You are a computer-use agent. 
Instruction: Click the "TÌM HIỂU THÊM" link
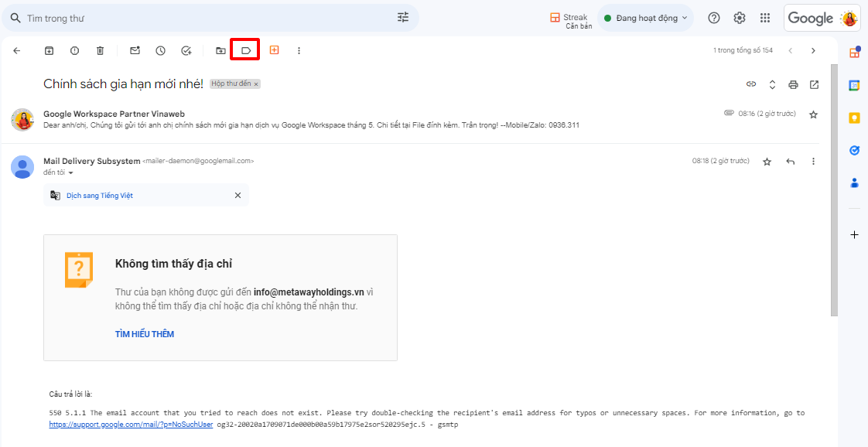(145, 334)
